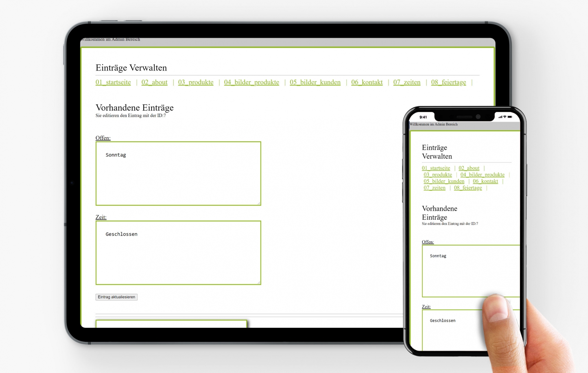Tap 01_startseite on the phone screen
The height and width of the screenshot is (373, 588).
pos(436,168)
